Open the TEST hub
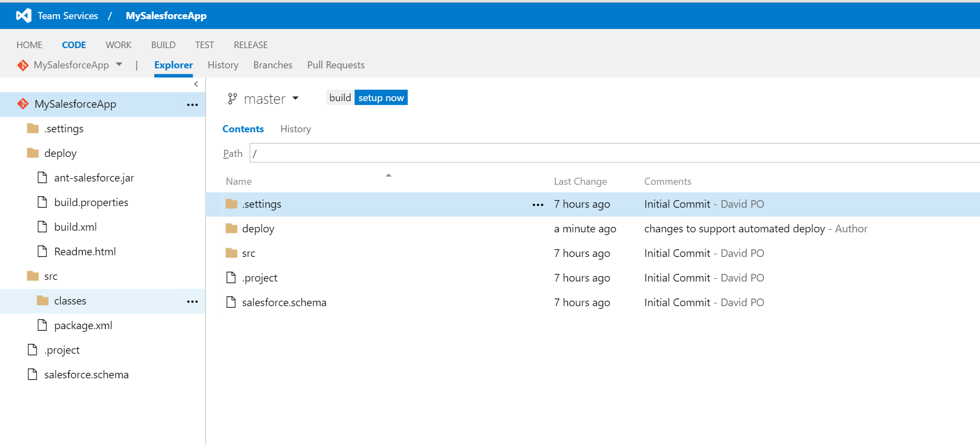 [x=205, y=45]
